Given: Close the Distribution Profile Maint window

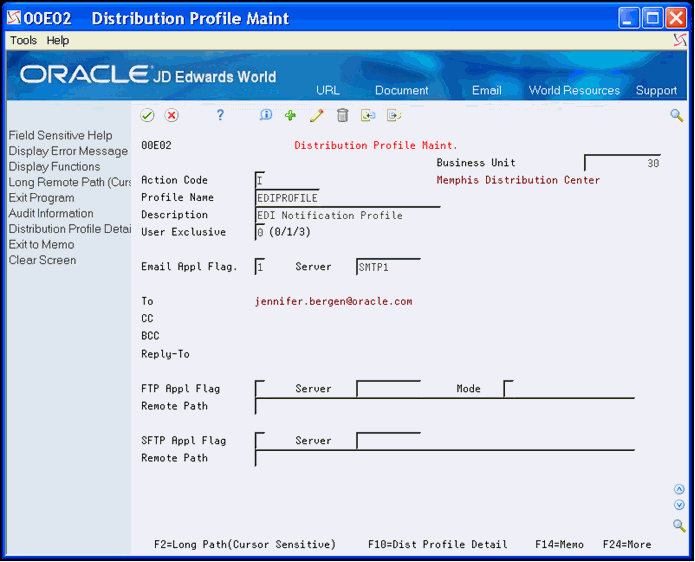Looking at the screenshot, I should [x=676, y=18].
